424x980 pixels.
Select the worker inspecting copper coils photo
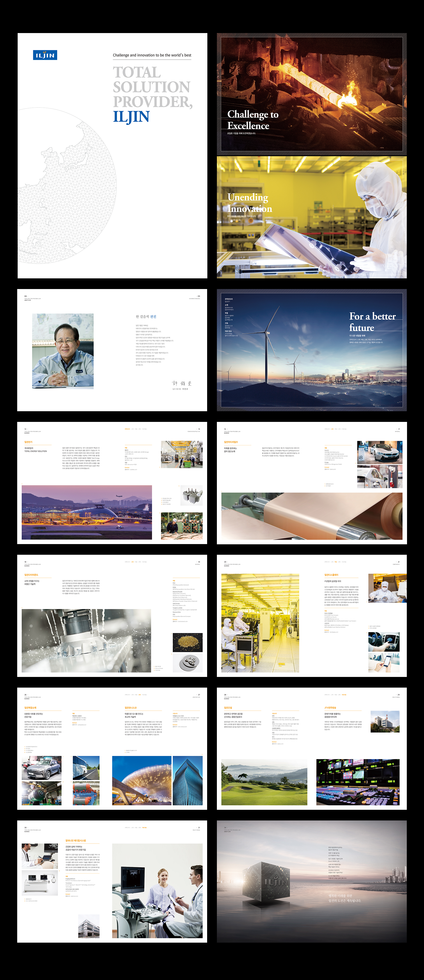[x=182, y=526]
